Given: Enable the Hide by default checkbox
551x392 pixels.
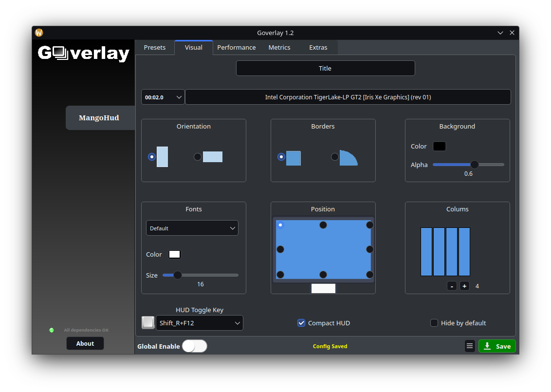Looking at the screenshot, I should click(x=434, y=323).
